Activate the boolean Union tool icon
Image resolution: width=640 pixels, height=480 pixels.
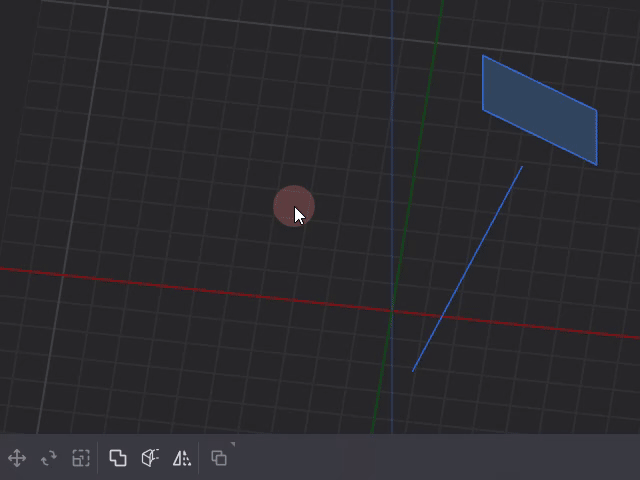(118, 458)
